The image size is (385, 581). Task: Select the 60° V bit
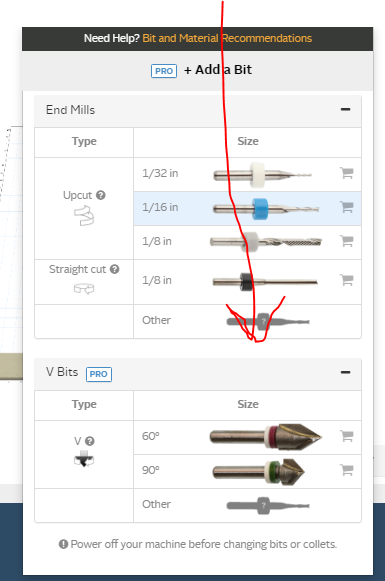(x=247, y=438)
